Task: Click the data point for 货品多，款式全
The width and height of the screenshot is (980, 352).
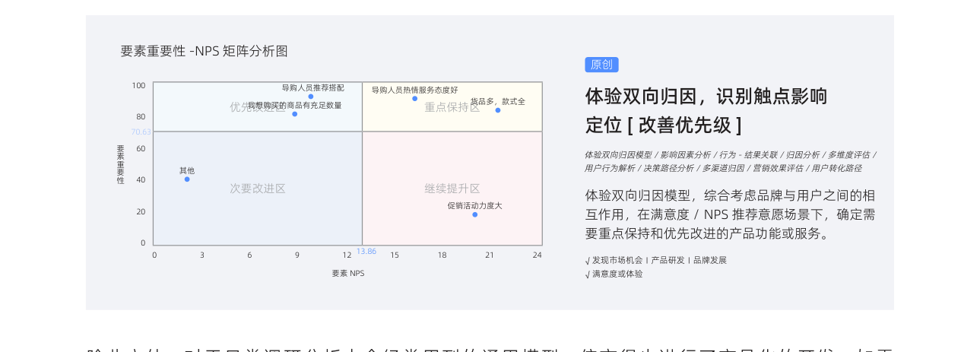Action: pos(498,110)
